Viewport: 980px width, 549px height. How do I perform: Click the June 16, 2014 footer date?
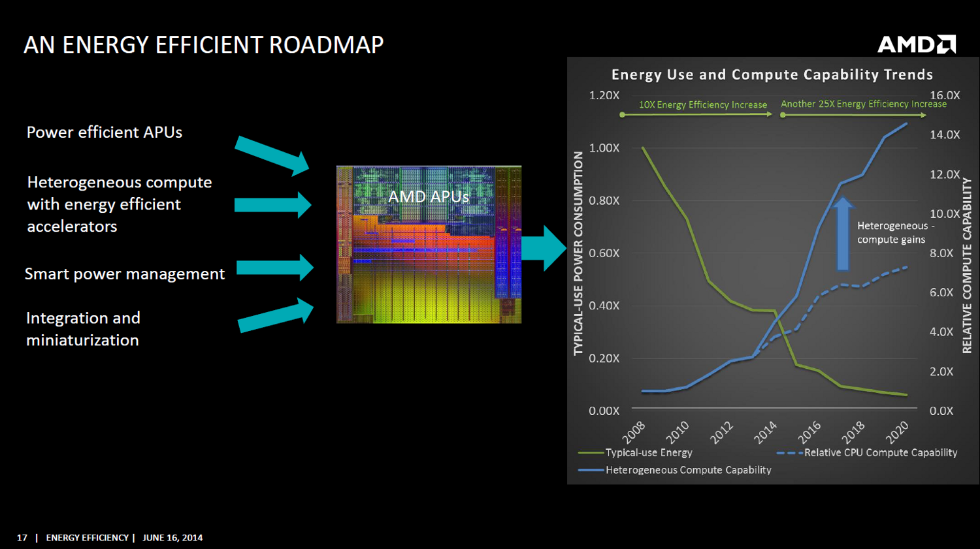pos(172,538)
